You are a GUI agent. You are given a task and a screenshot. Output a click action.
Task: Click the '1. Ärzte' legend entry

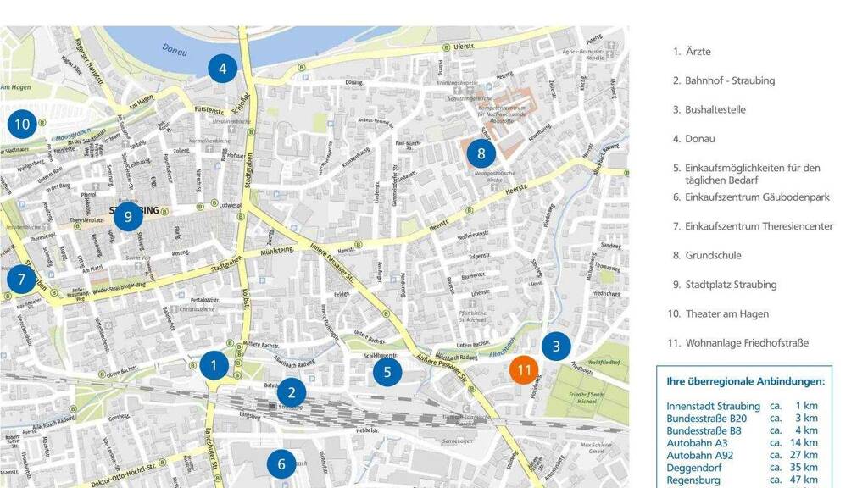[692, 52]
